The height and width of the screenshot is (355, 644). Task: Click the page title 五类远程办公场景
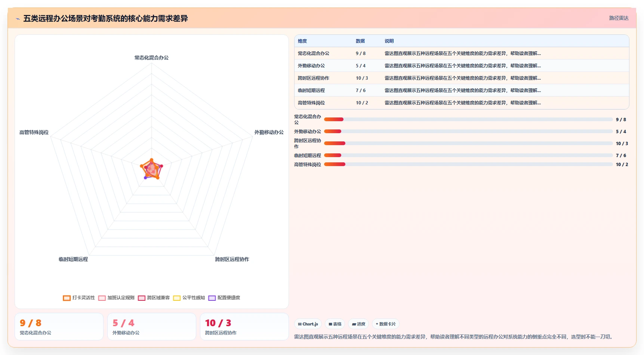105,18
